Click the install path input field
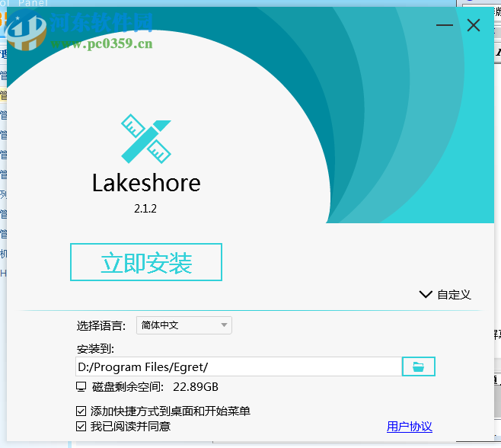501x448 pixels. click(238, 366)
